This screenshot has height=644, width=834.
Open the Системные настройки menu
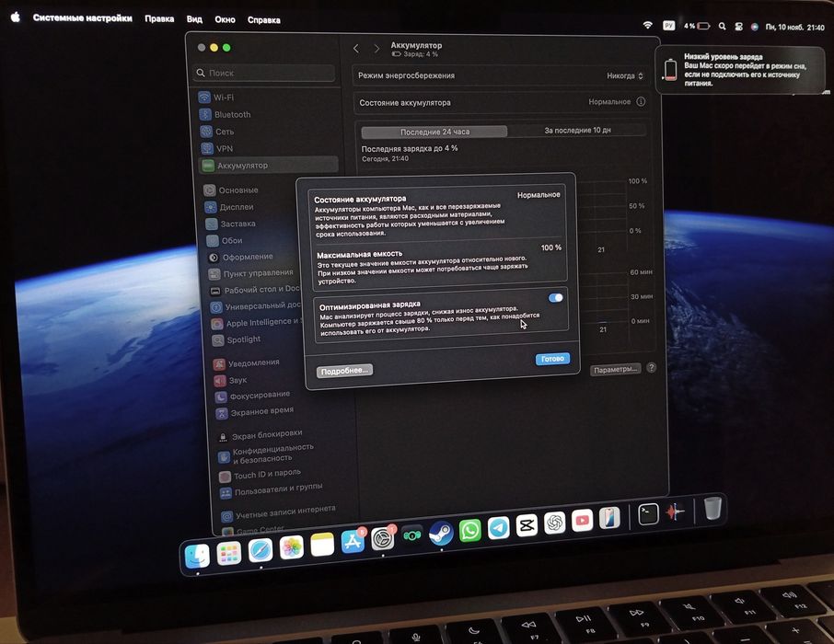pyautogui.click(x=83, y=18)
